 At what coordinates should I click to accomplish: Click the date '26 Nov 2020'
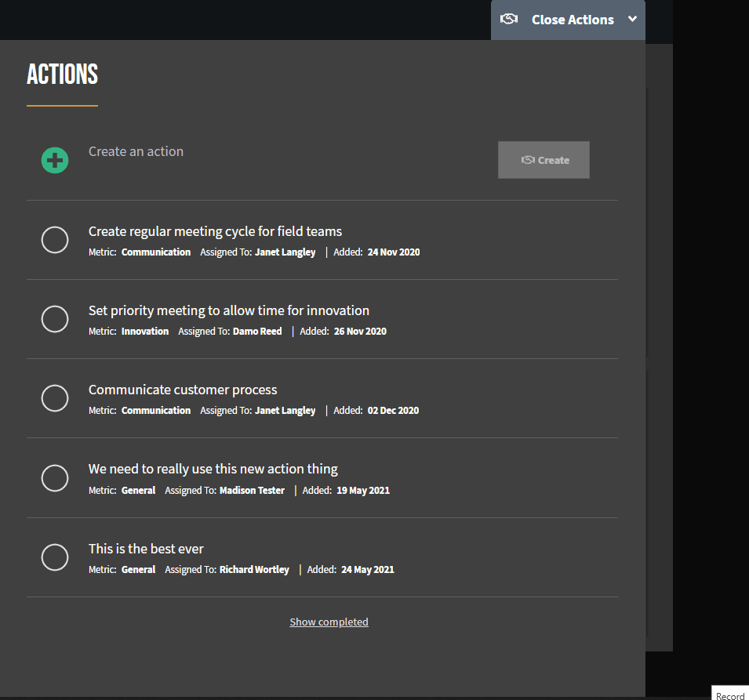(x=360, y=332)
